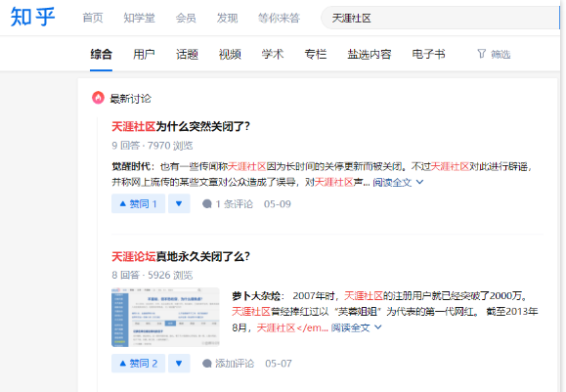
Task: Expand 阅读全文 on the 觉醒时代 answer
Action: (x=398, y=182)
